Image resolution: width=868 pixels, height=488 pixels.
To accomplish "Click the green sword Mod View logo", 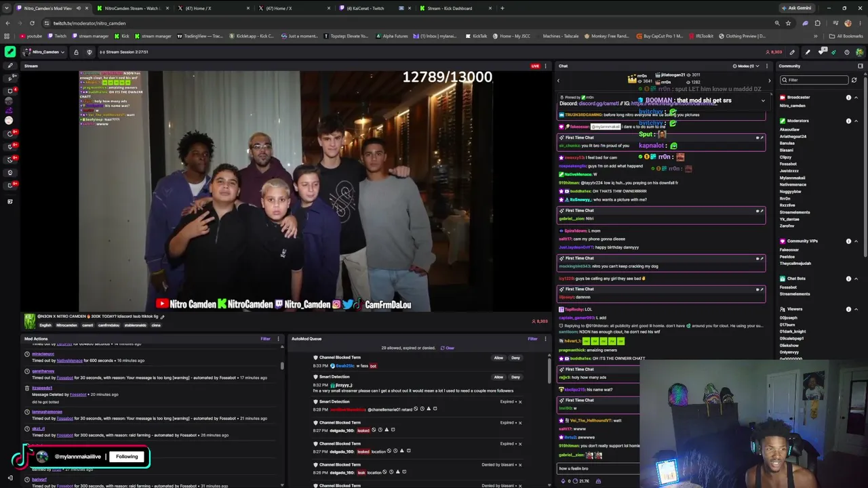I will (9, 52).
